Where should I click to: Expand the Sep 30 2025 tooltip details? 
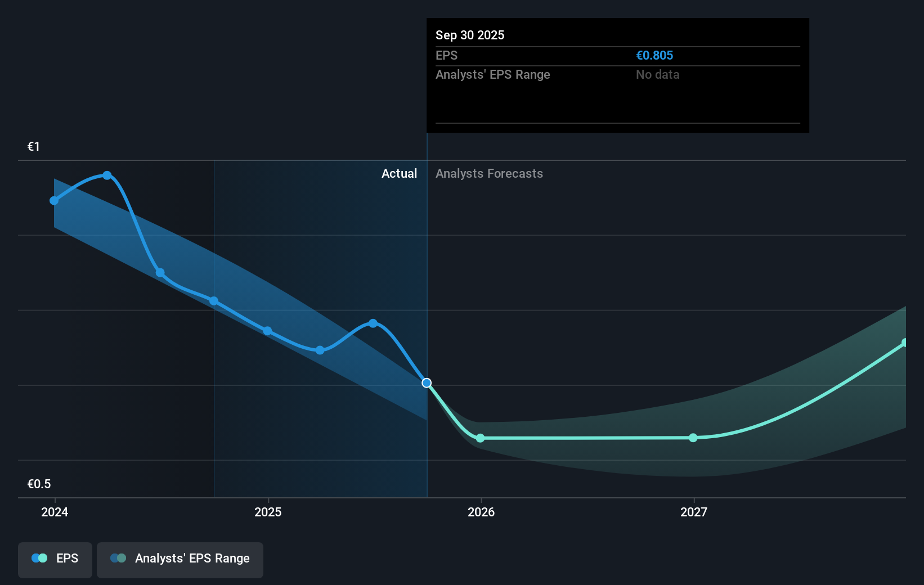point(617,75)
